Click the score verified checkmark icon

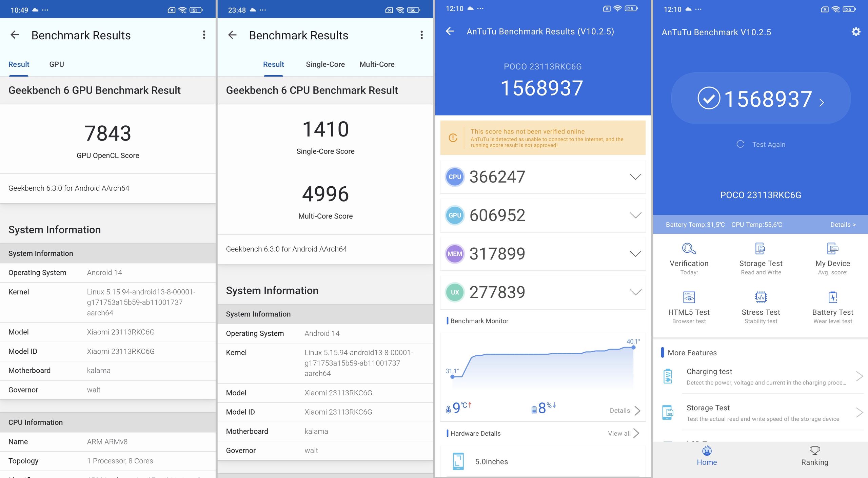709,98
